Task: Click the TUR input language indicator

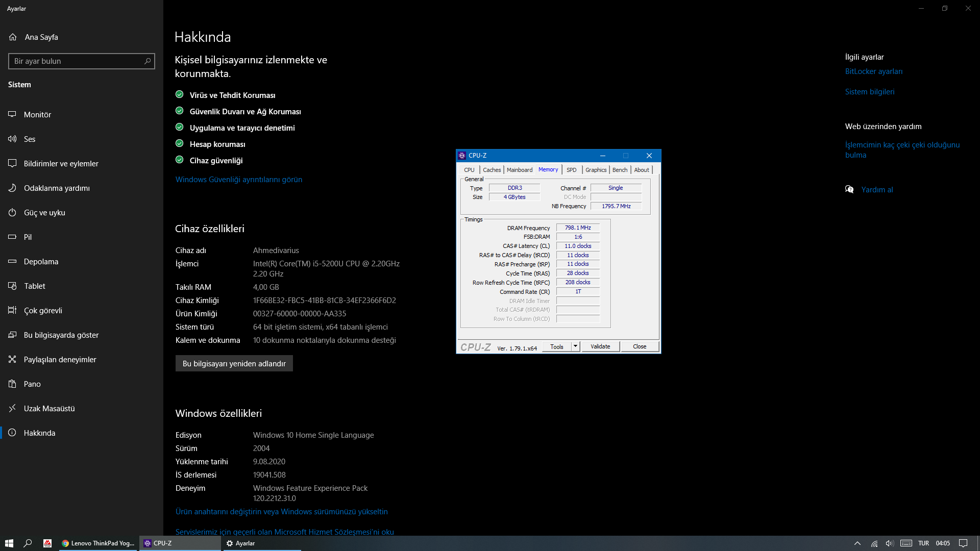Action: pyautogui.click(x=923, y=543)
